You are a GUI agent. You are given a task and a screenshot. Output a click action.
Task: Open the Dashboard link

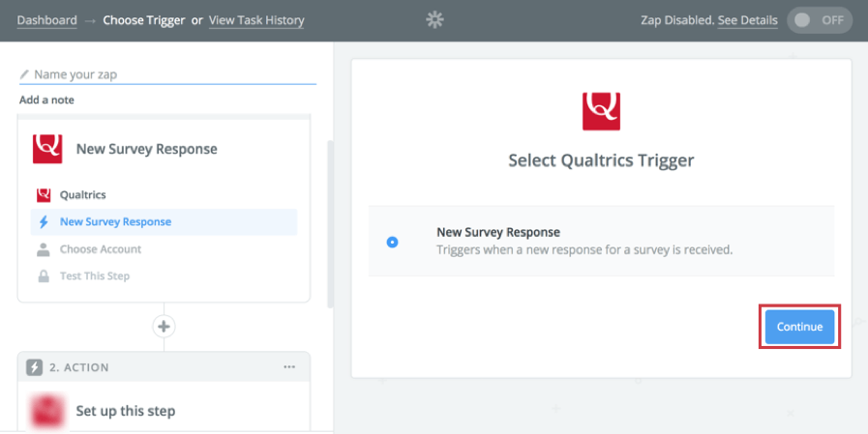pyautogui.click(x=46, y=20)
